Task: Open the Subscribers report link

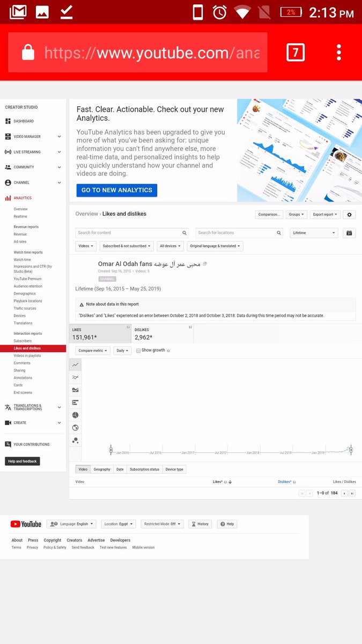Action: point(23,341)
